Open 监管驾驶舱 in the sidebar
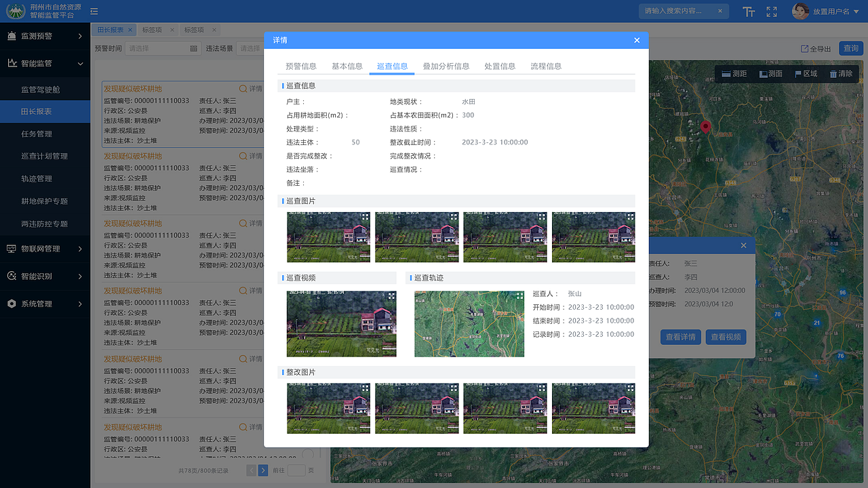The height and width of the screenshot is (488, 868). [45, 89]
